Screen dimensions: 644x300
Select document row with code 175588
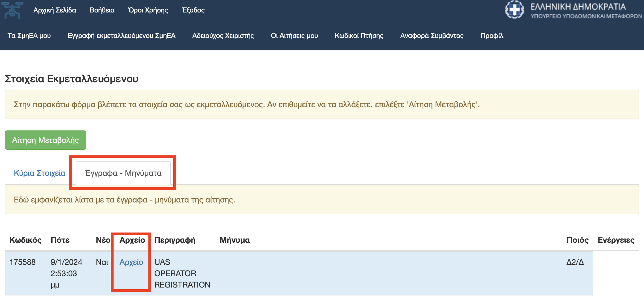[23, 262]
